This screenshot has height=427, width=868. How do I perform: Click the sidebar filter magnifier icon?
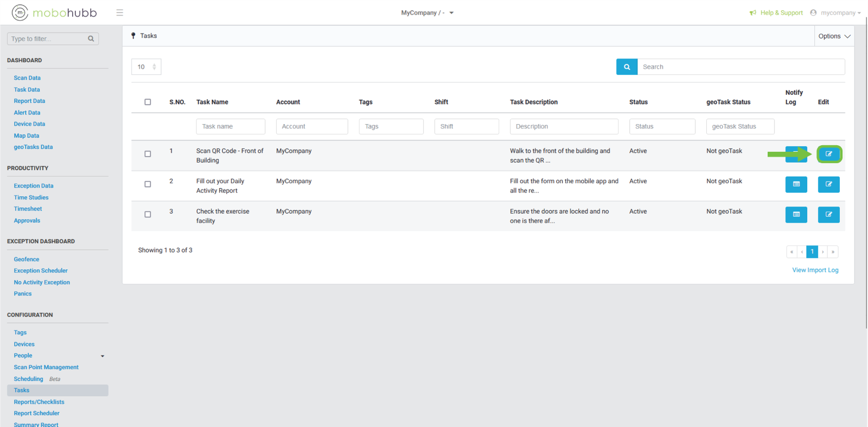(91, 38)
